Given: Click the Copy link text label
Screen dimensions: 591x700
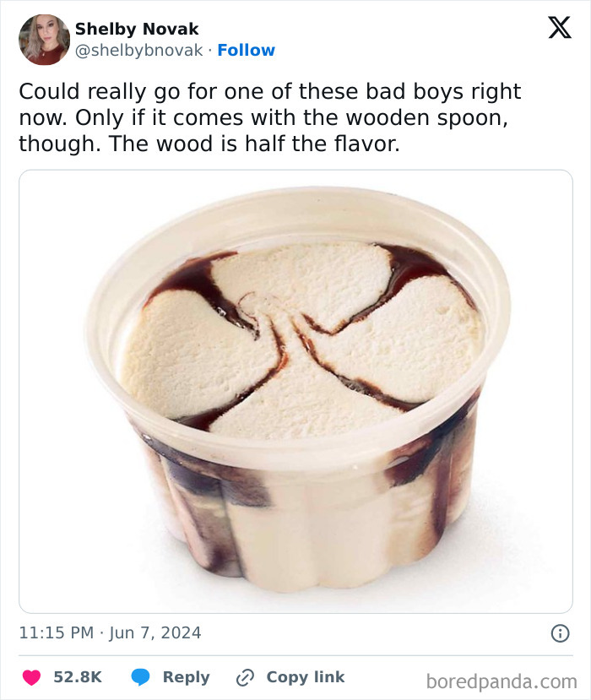Looking at the screenshot, I should pos(305,676).
